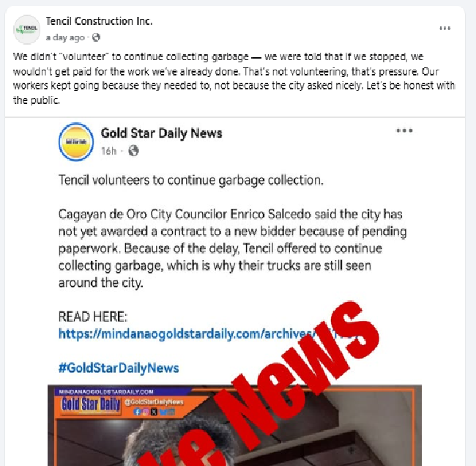Open post options three-dot menu for Tencil post
Screen dimensions: 476x466
pyautogui.click(x=445, y=29)
